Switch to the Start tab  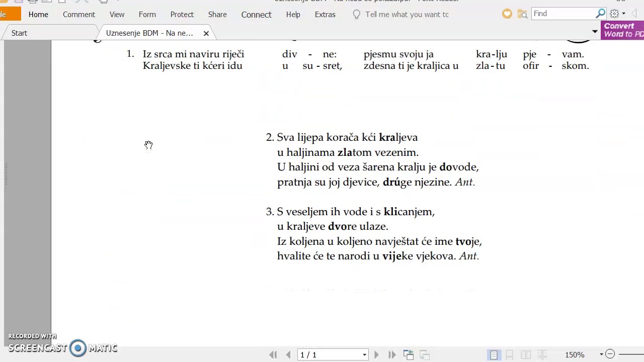(19, 33)
